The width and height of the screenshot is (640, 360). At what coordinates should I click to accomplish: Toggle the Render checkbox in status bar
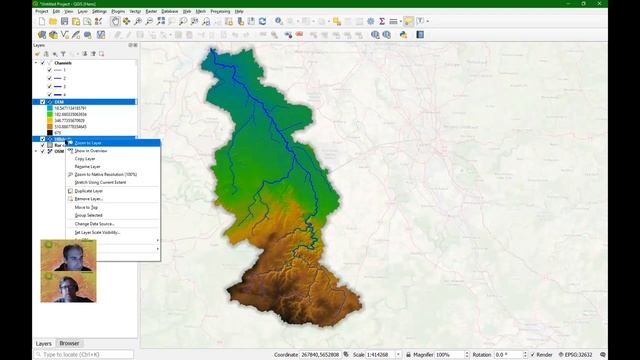pos(533,355)
